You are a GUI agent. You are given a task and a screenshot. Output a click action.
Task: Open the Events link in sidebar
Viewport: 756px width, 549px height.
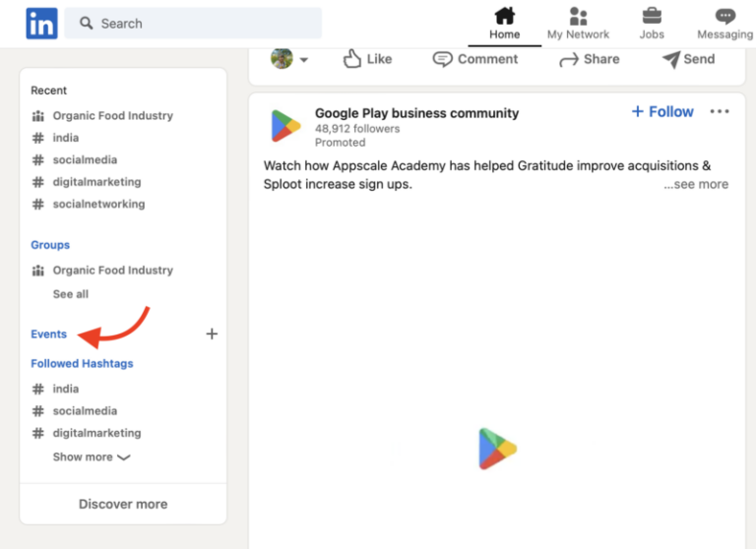click(x=48, y=335)
